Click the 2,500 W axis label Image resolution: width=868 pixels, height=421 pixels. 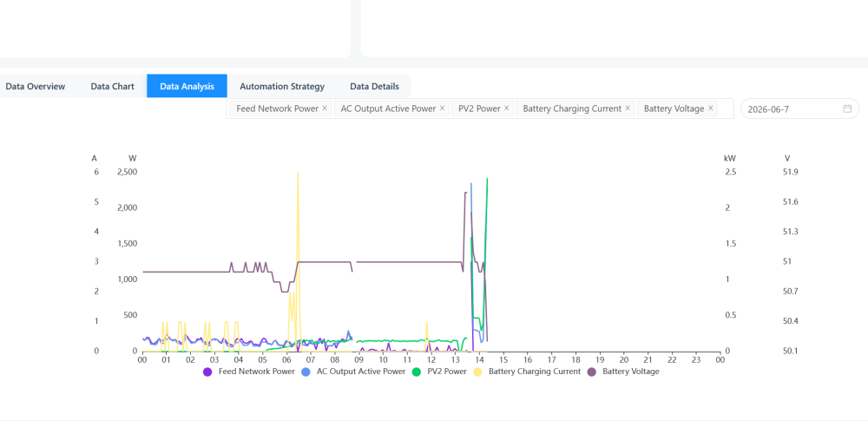coord(127,172)
